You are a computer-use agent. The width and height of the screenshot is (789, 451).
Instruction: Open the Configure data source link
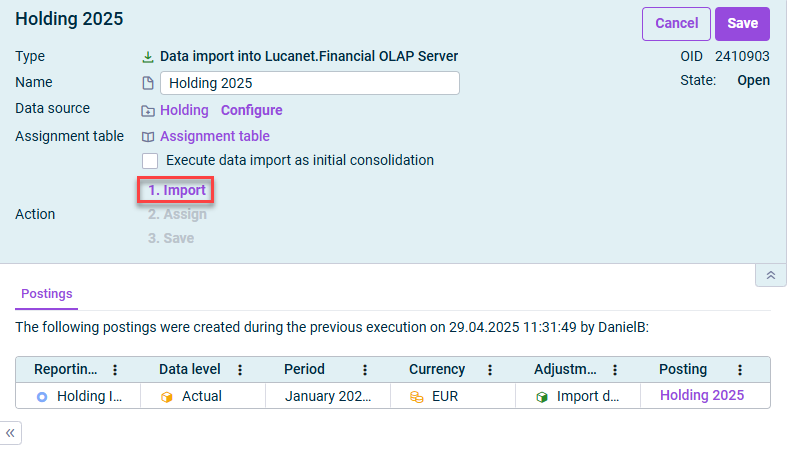[x=251, y=111]
